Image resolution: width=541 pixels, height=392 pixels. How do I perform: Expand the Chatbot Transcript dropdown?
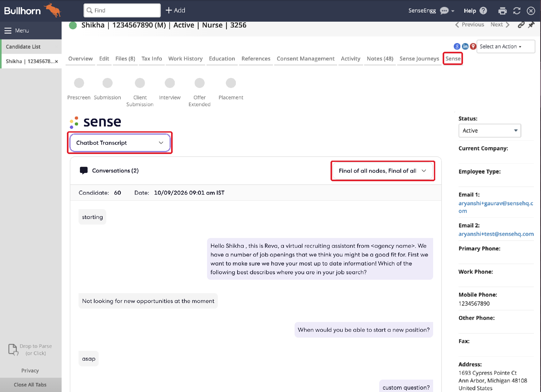click(x=120, y=143)
